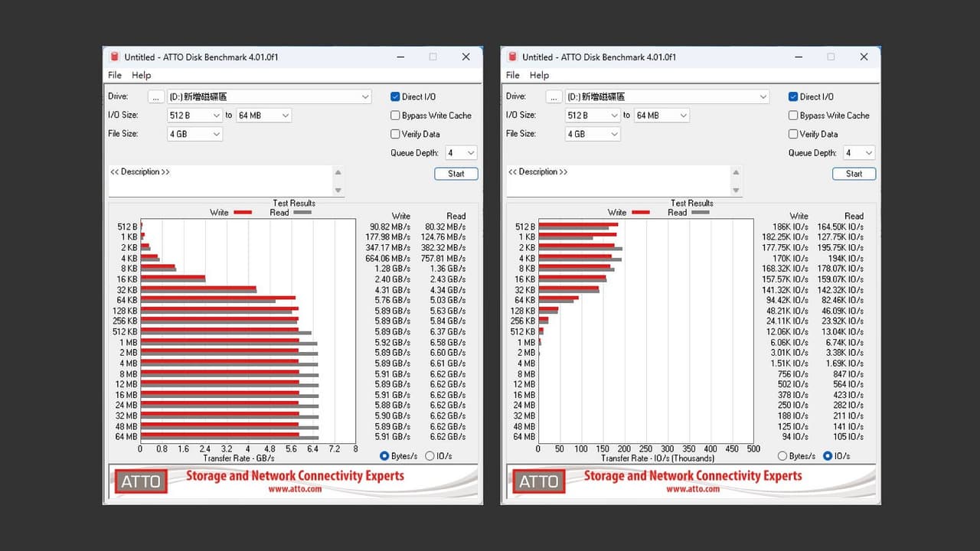Select IO/s radio button in left window
The width and height of the screenshot is (980, 551).
point(430,456)
